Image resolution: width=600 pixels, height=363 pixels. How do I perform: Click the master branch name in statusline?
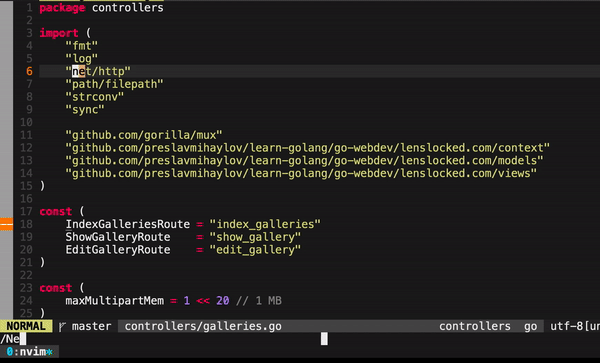91,326
